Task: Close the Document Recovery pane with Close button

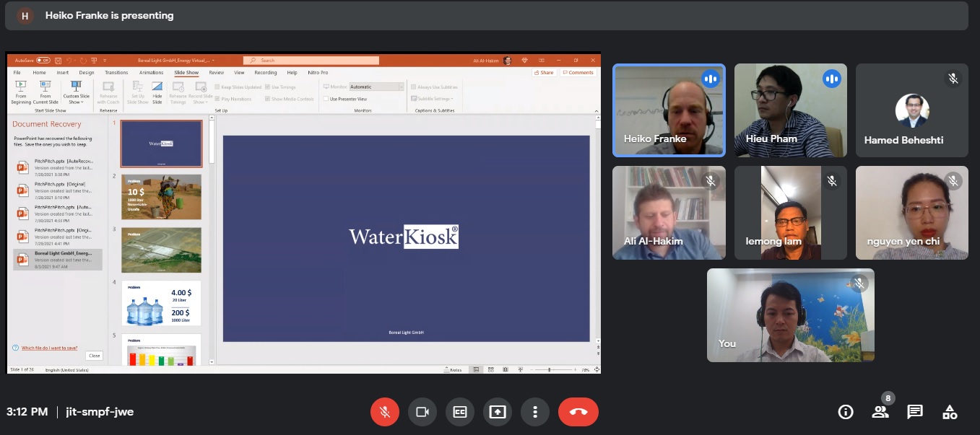Action: 94,356
